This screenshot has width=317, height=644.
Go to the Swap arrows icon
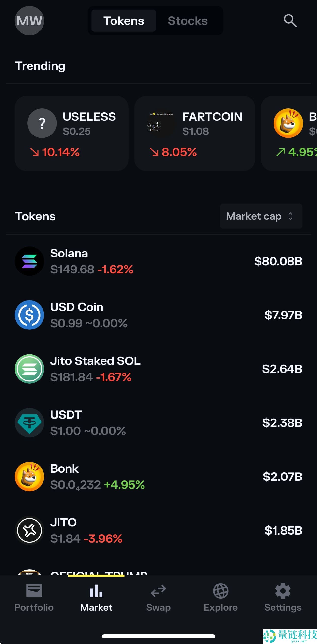(x=158, y=591)
